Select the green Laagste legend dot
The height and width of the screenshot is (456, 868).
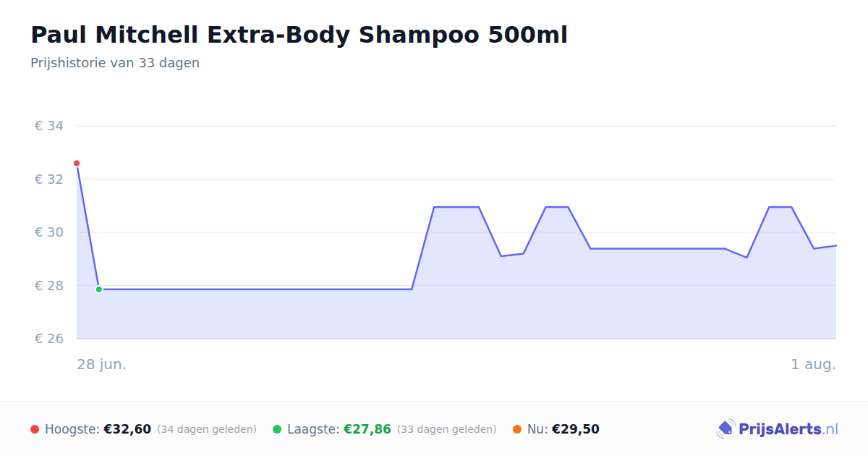click(277, 429)
